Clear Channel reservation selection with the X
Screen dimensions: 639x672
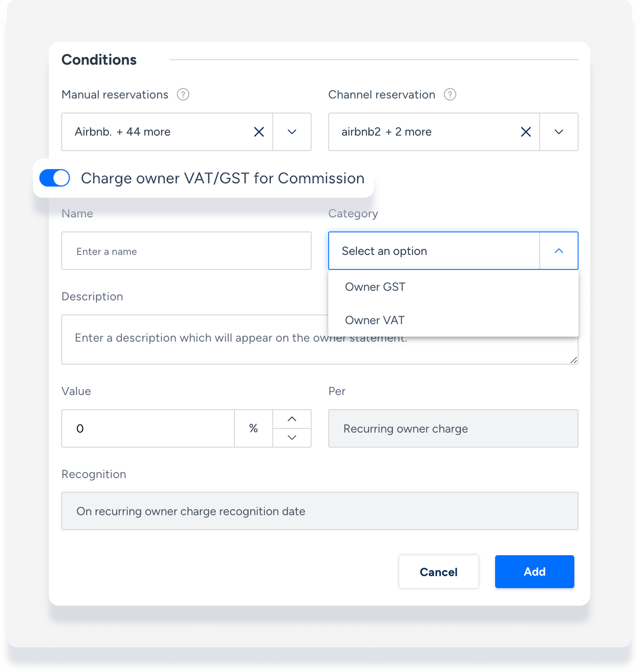coord(526,132)
